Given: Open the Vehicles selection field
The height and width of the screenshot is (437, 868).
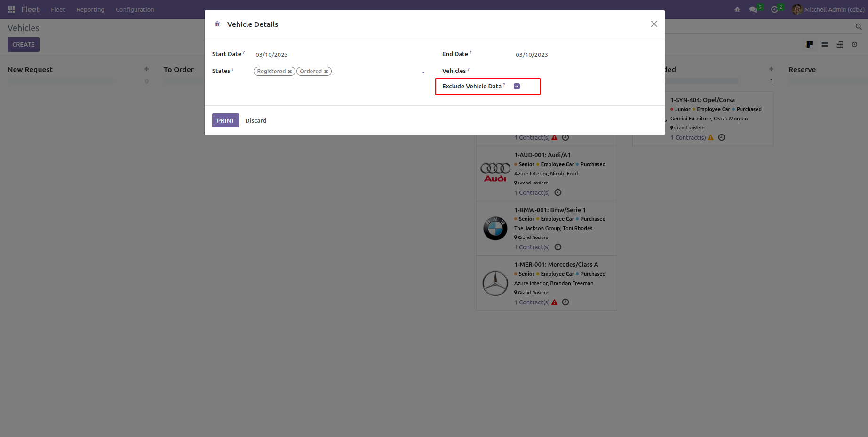Looking at the screenshot, I should pyautogui.click(x=585, y=71).
